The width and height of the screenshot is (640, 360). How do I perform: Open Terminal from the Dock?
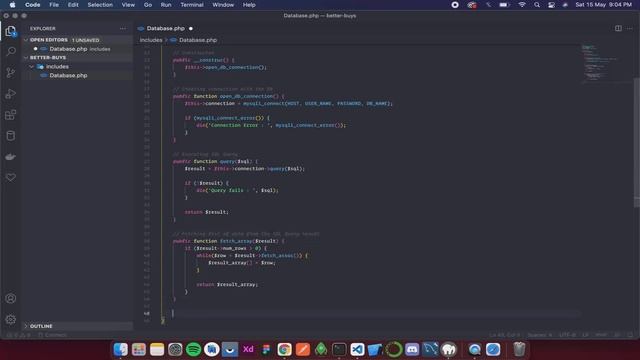pos(339,349)
